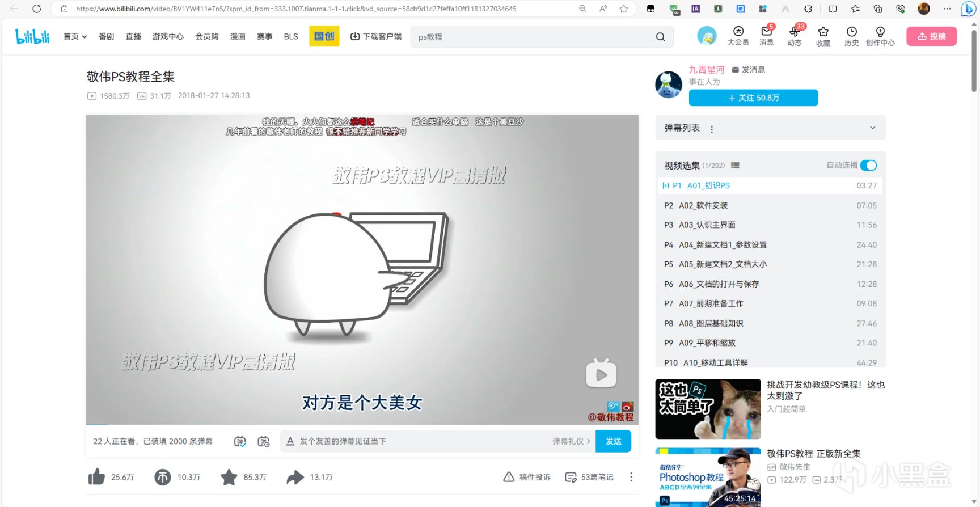This screenshot has width=980, height=507.
Task: Select episode P2 A02_软件安装
Action: point(770,205)
